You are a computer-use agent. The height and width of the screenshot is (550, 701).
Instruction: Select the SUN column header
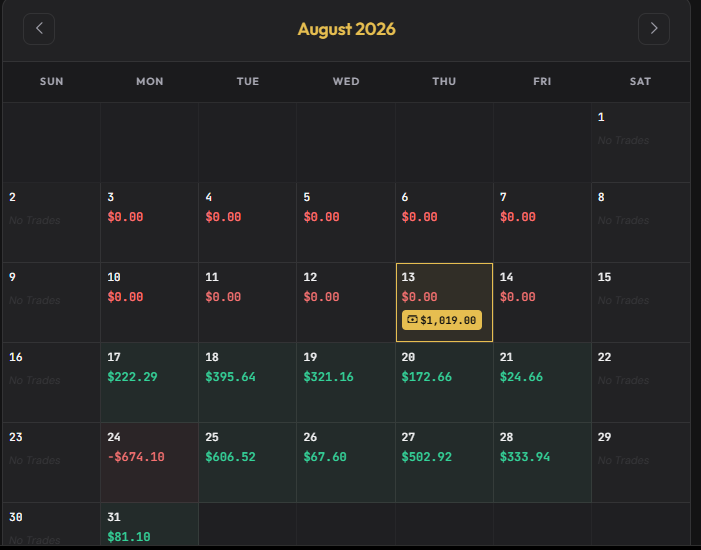51,81
